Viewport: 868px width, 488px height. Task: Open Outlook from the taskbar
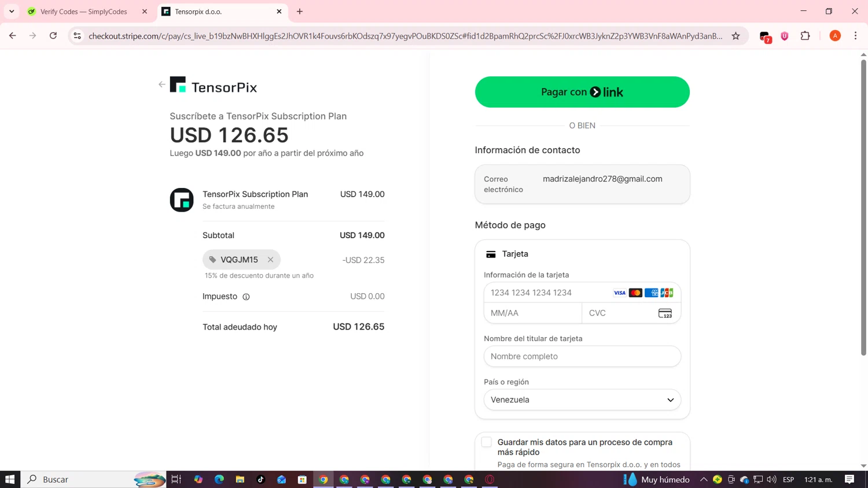[x=282, y=479]
